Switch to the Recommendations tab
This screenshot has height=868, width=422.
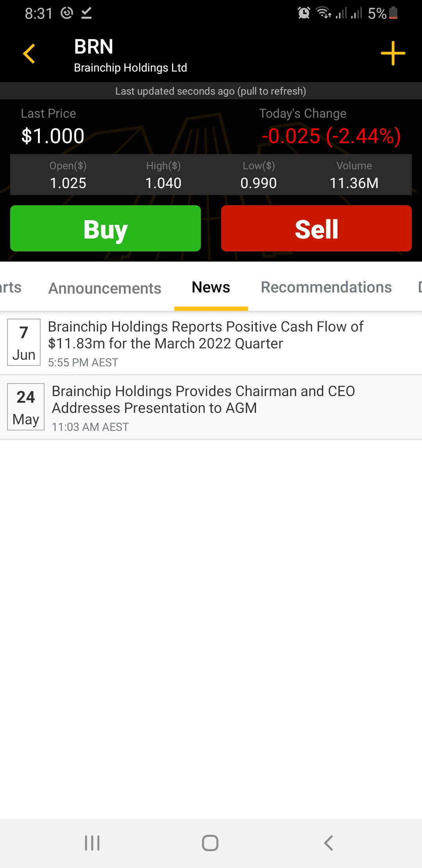click(x=326, y=287)
